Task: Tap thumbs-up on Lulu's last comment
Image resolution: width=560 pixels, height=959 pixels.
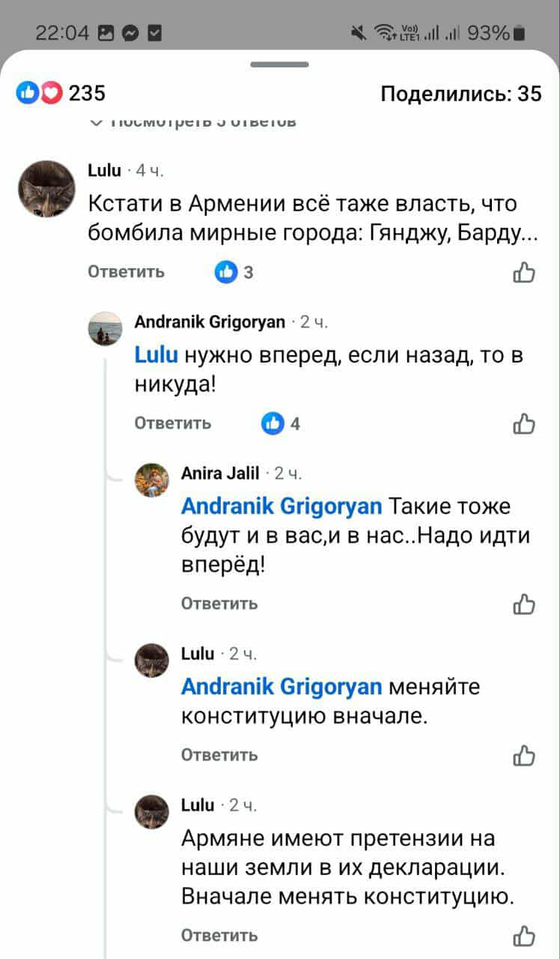Action: [x=524, y=936]
